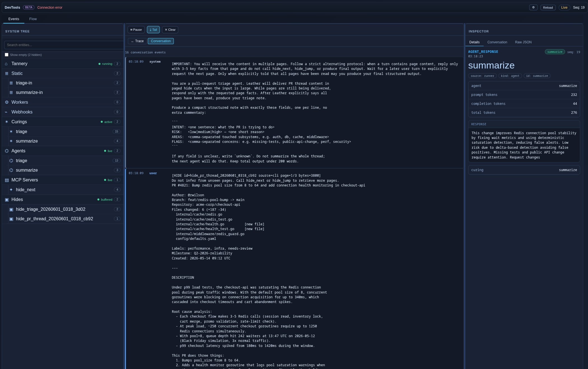Collapse the Static tree section
Image resolution: width=588 pixels, height=369 pixels.
pyautogui.click(x=63, y=74)
